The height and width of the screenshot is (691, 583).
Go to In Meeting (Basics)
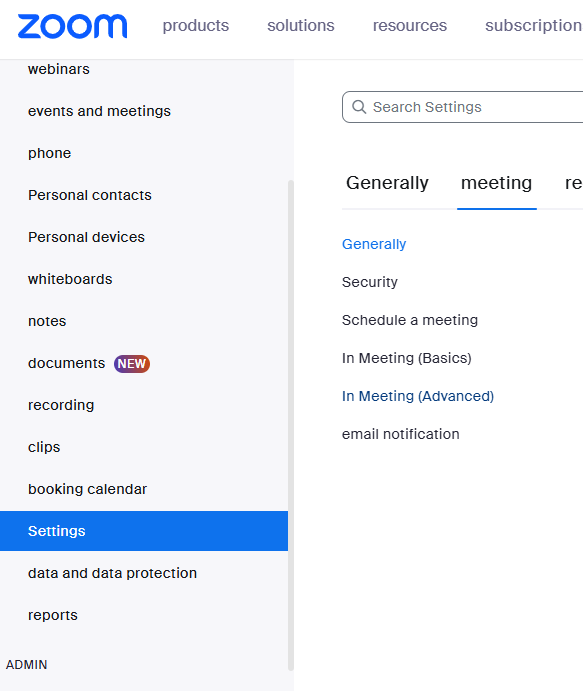pyautogui.click(x=407, y=358)
